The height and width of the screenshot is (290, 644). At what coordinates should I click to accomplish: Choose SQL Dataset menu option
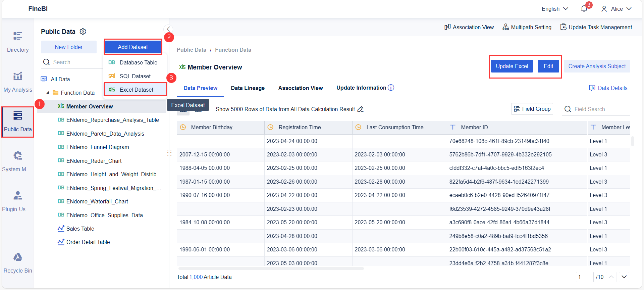pos(135,76)
